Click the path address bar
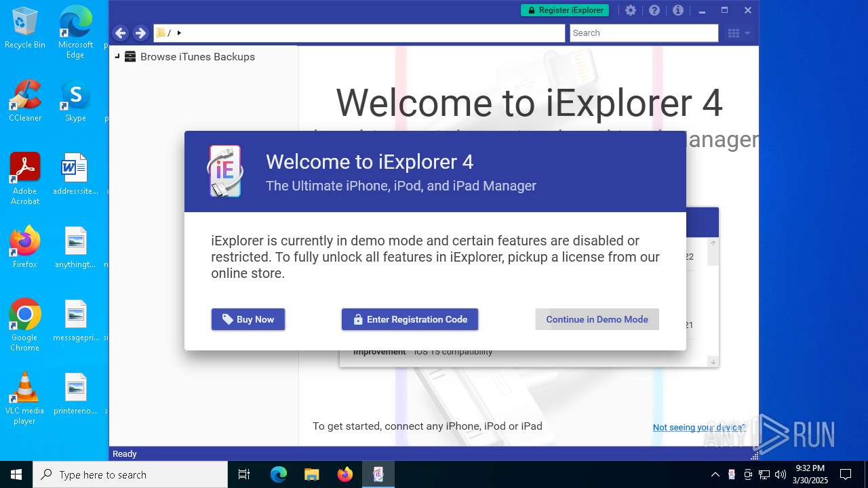The width and height of the screenshot is (868, 488). tap(359, 33)
